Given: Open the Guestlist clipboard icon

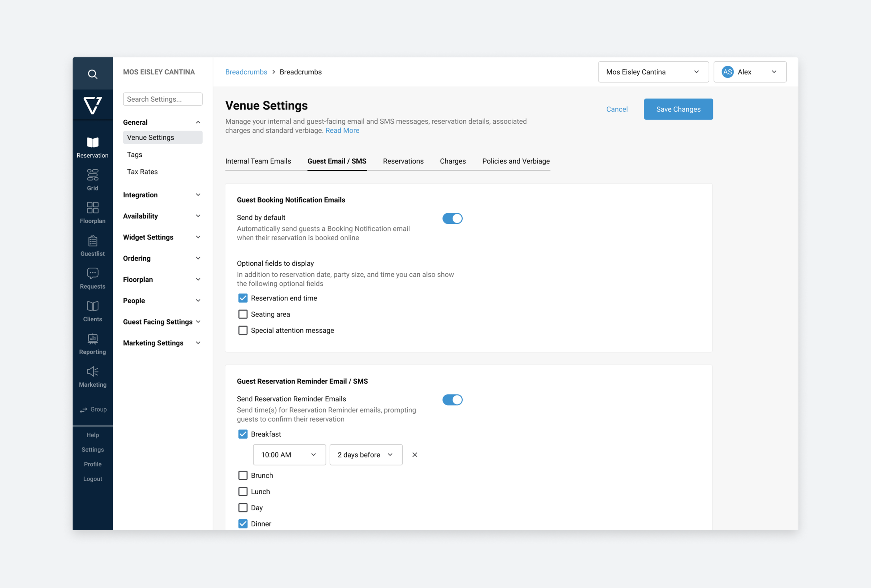Looking at the screenshot, I should (93, 241).
